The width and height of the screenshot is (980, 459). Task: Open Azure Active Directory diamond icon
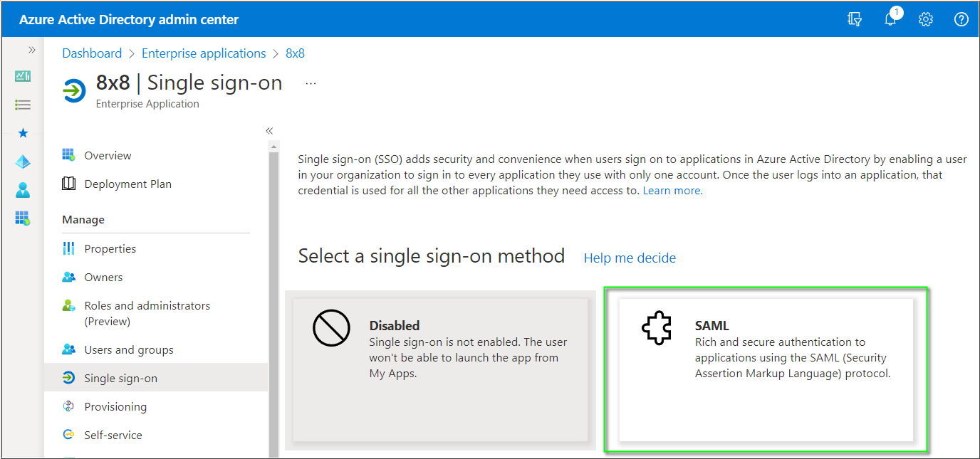(x=23, y=162)
